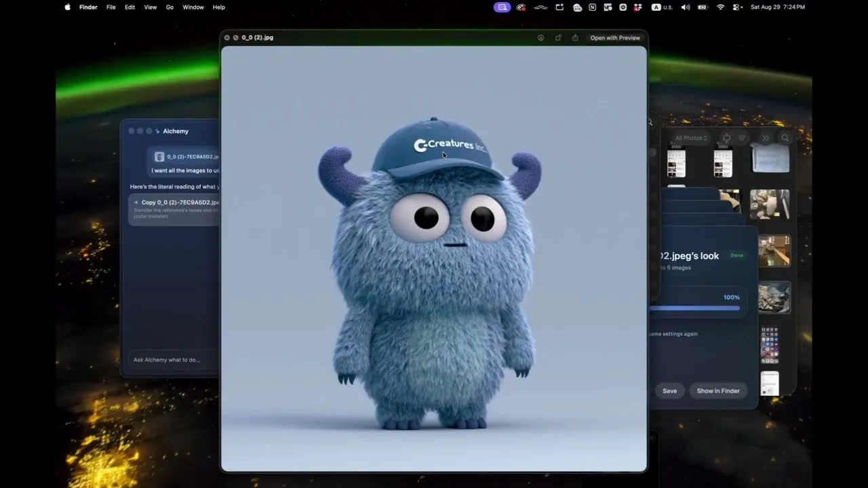The height and width of the screenshot is (488, 868).
Task: Click the Alchemy window title
Action: pos(176,131)
